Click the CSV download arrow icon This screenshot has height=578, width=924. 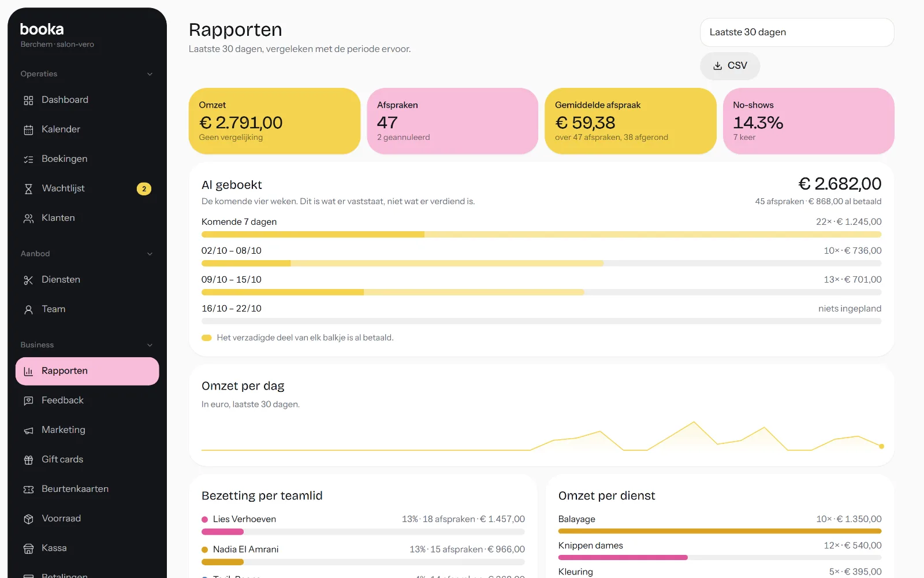[717, 66]
